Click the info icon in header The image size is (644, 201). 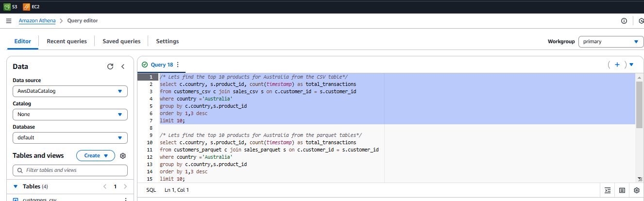click(624, 21)
